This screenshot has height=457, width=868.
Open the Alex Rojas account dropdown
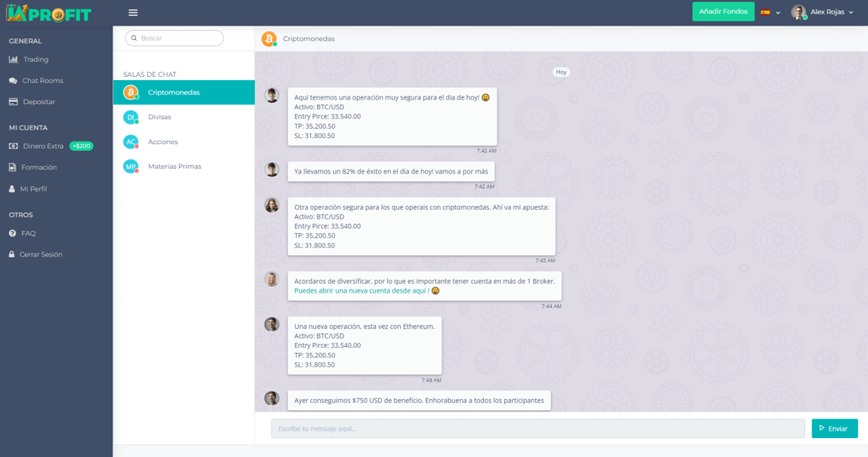coord(823,13)
